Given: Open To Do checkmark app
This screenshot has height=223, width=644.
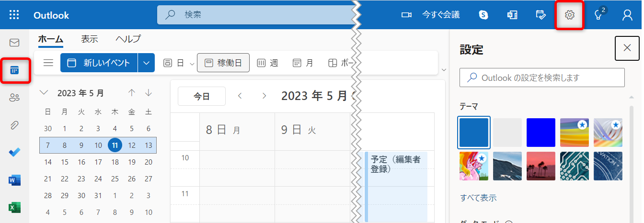Looking at the screenshot, I should point(14,153).
